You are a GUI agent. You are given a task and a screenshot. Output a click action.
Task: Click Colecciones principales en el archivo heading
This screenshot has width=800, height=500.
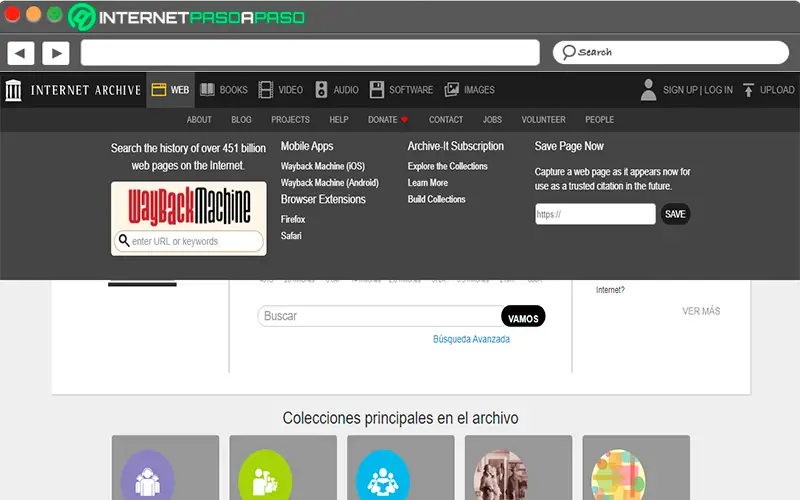click(x=401, y=418)
